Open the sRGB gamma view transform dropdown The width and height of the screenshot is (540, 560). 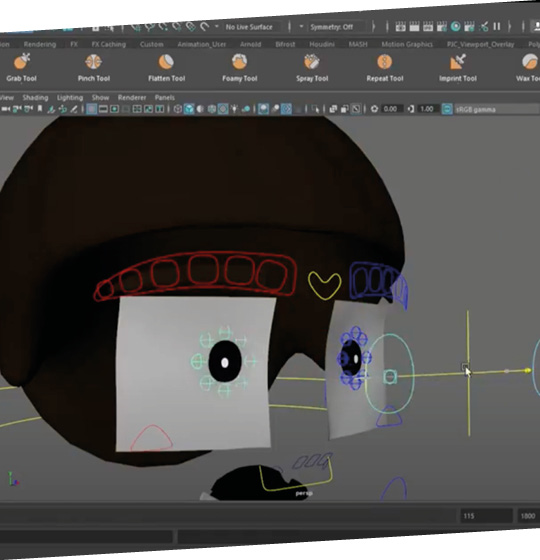point(496,109)
